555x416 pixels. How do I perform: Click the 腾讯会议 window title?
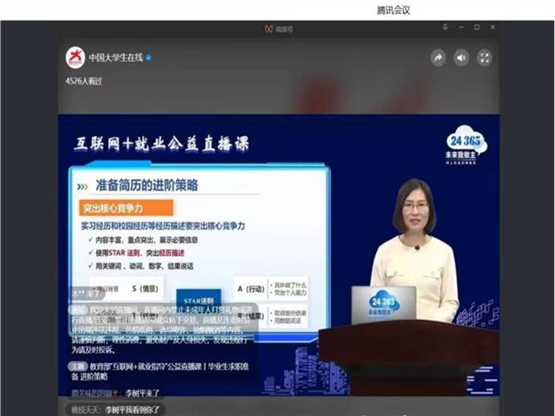click(394, 10)
